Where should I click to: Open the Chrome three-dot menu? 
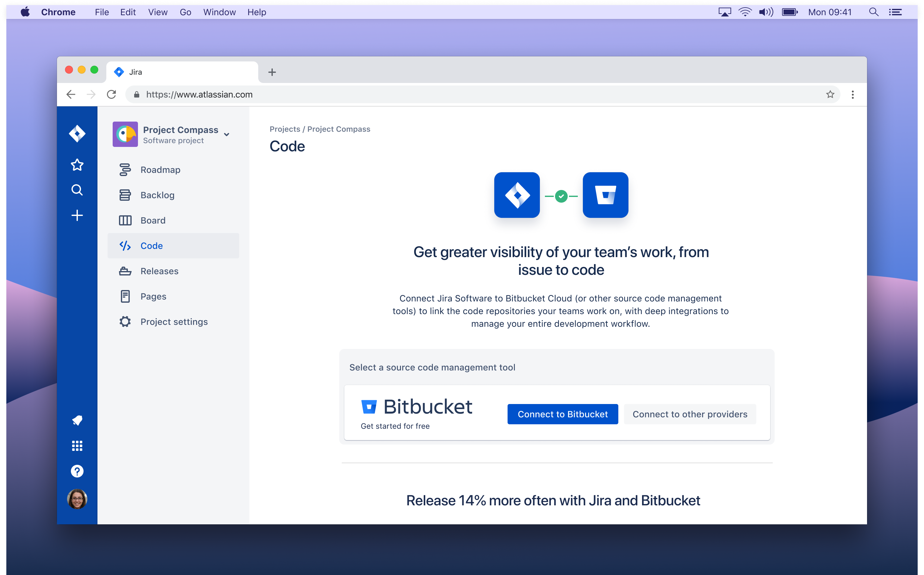tap(852, 94)
